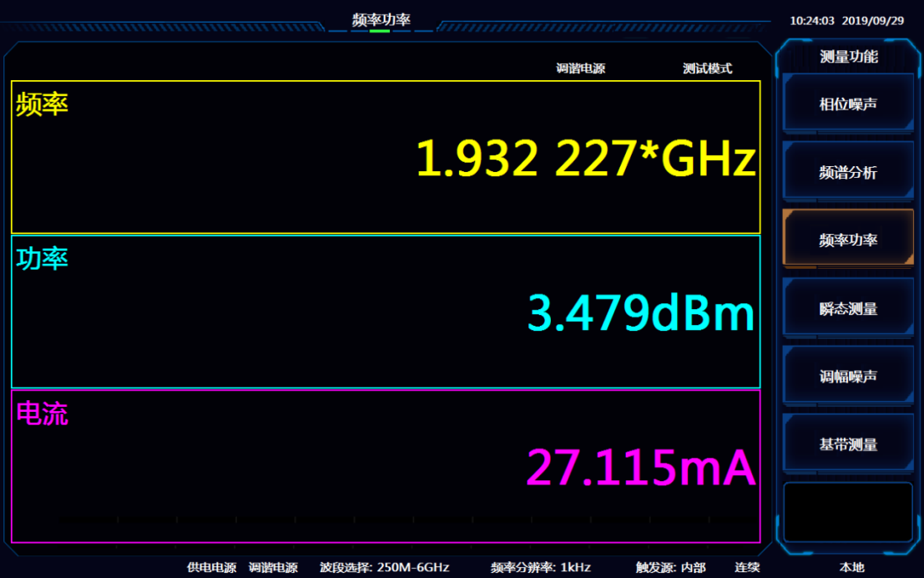Select 基带测量 from the side panel
This screenshot has width=924, height=578.
pyautogui.click(x=848, y=444)
